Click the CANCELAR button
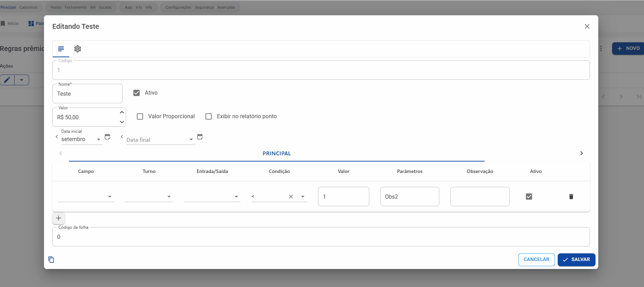Screen dimensions: 644x287 coord(537,260)
